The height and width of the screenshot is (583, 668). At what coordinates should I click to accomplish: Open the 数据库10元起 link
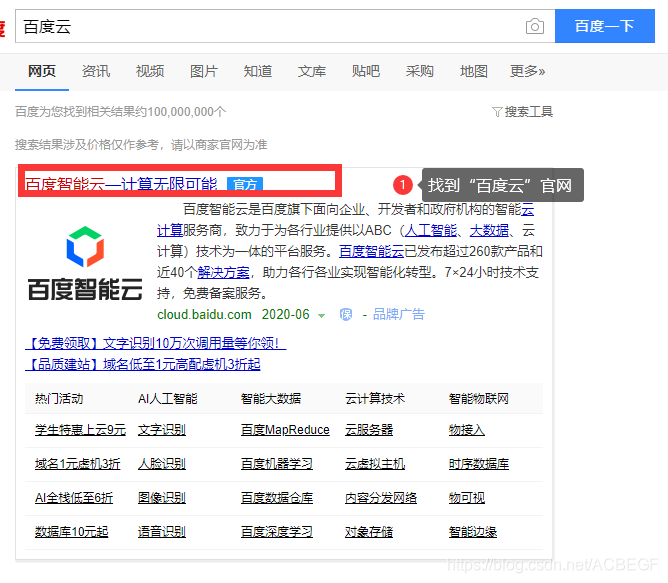pos(72,532)
